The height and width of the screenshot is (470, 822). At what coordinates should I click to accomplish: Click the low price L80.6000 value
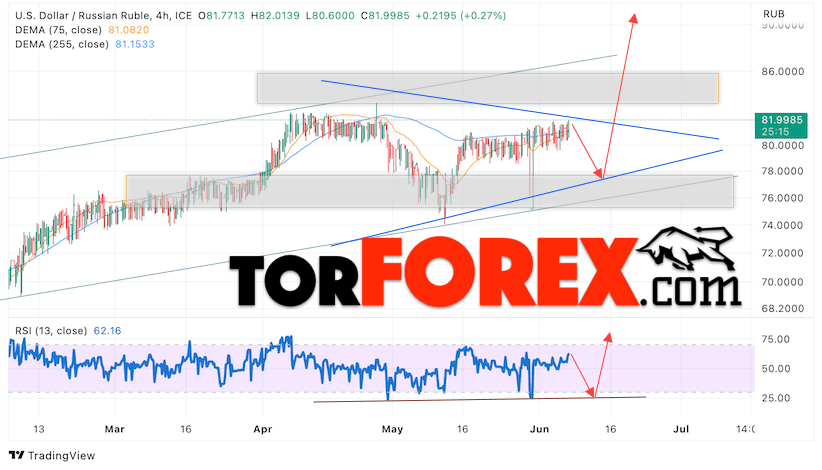331,16
